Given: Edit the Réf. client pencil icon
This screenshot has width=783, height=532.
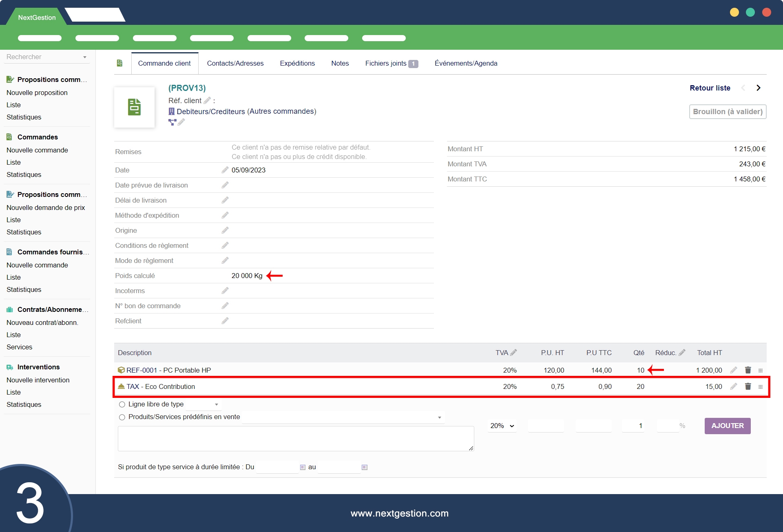Looking at the screenshot, I should coord(207,100).
